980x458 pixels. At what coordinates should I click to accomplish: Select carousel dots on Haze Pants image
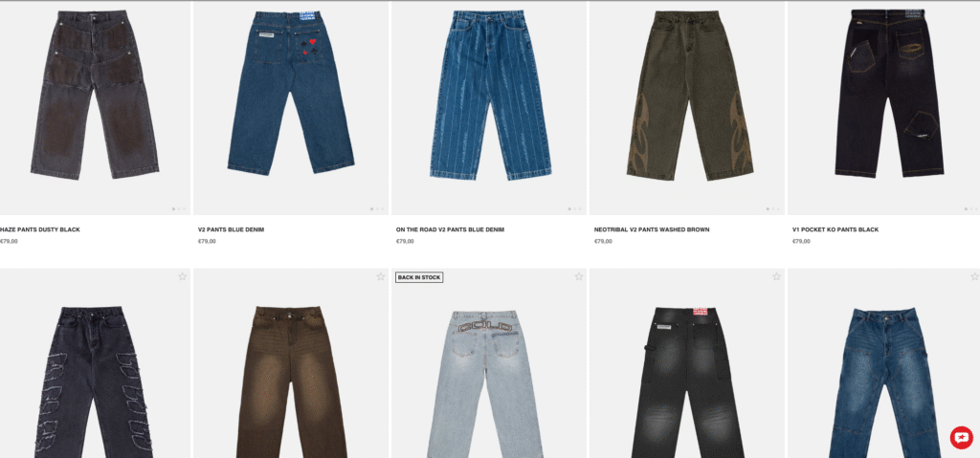click(179, 209)
